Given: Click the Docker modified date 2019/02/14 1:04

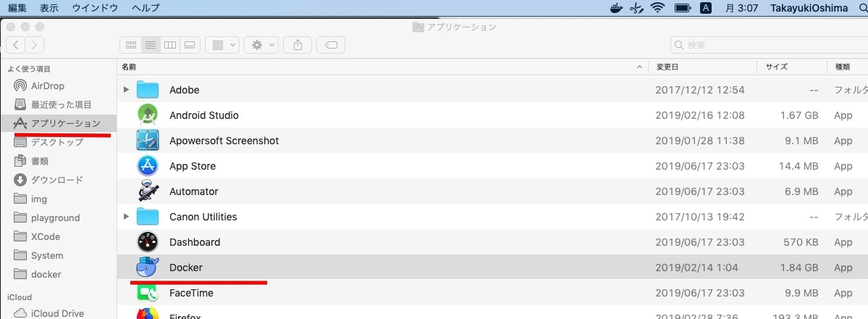Looking at the screenshot, I should (x=696, y=268).
